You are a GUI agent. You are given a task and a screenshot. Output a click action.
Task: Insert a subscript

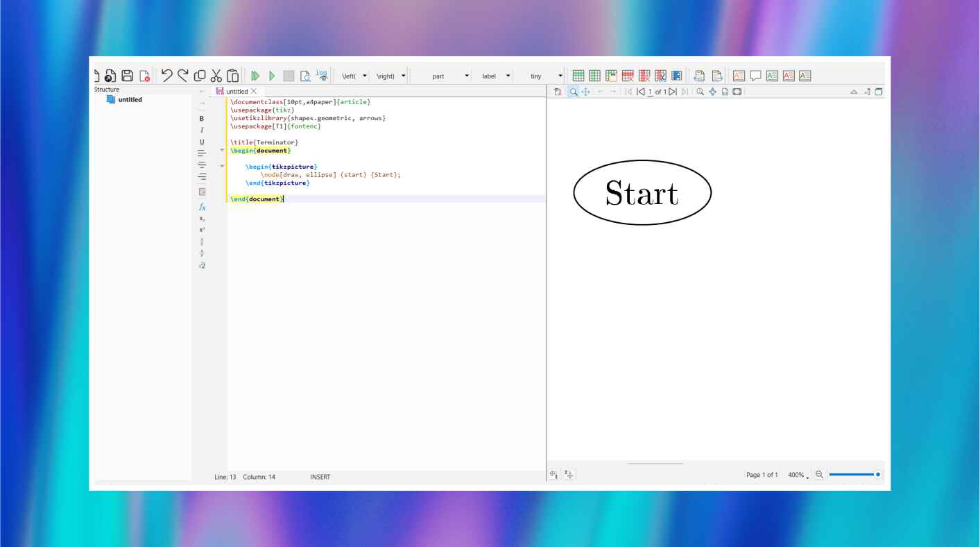tap(202, 219)
